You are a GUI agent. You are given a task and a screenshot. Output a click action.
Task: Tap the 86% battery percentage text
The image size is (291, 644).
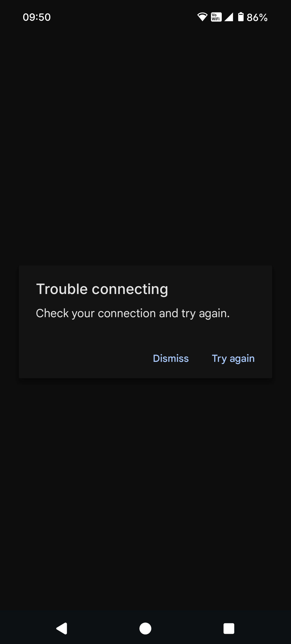point(257,17)
